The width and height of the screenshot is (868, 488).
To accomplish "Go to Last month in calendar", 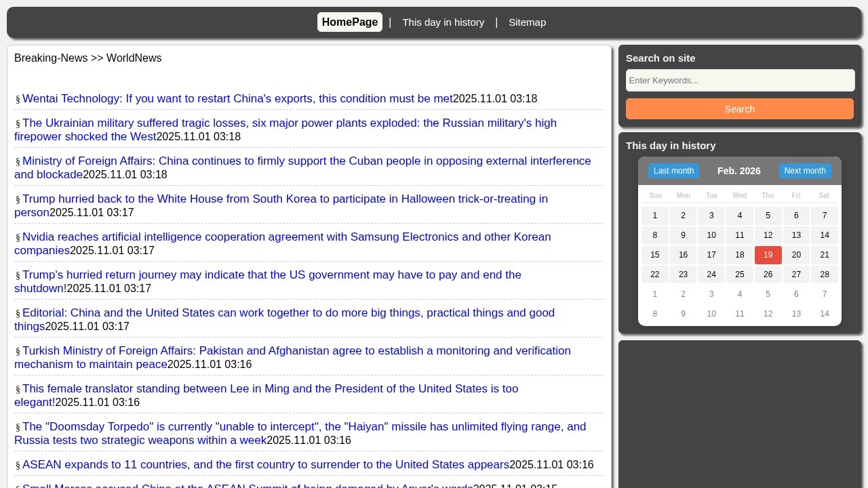I will [x=673, y=171].
